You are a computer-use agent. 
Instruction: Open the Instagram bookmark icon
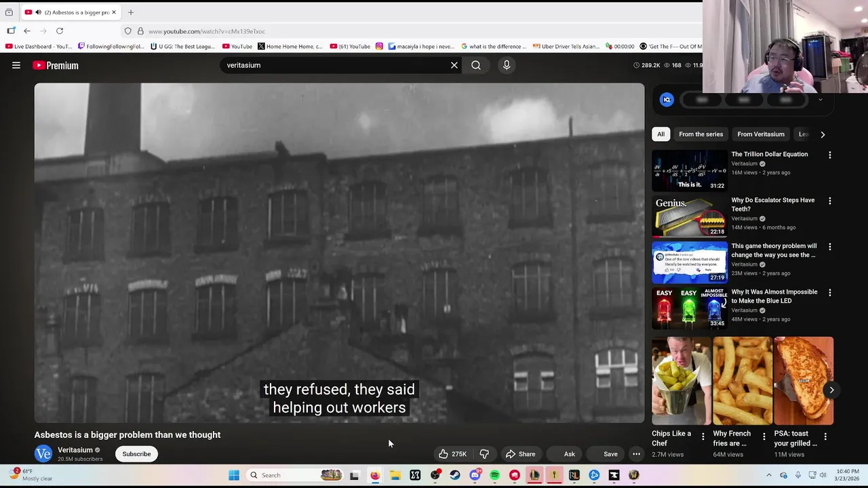[379, 47]
